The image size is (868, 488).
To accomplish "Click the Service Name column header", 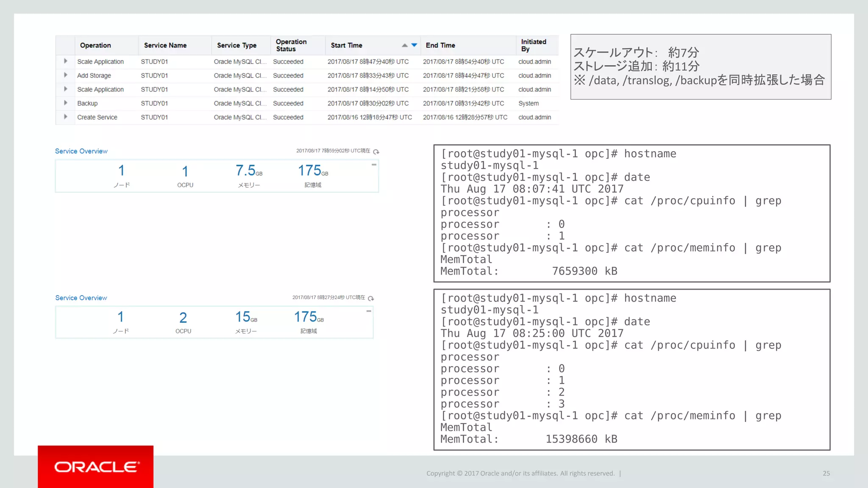I will pos(165,45).
